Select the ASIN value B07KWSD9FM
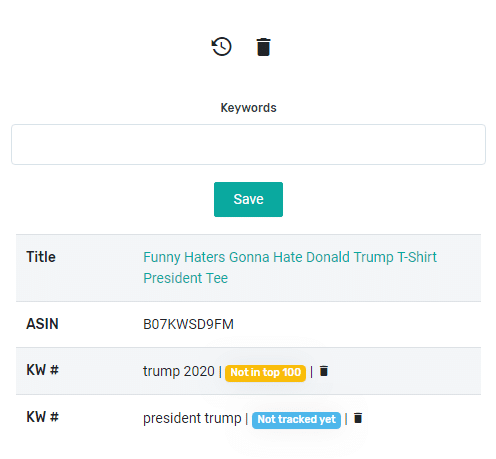 tap(188, 324)
